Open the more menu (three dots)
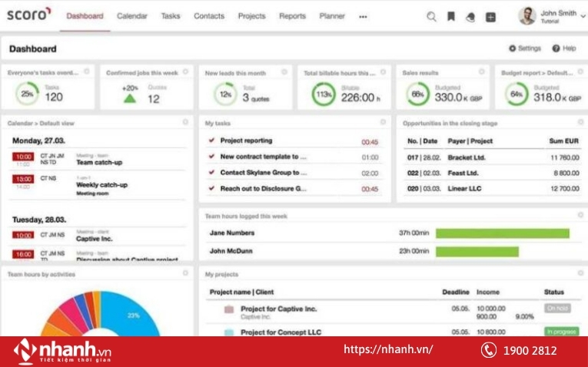Image resolution: width=588 pixels, height=367 pixels. (x=363, y=17)
